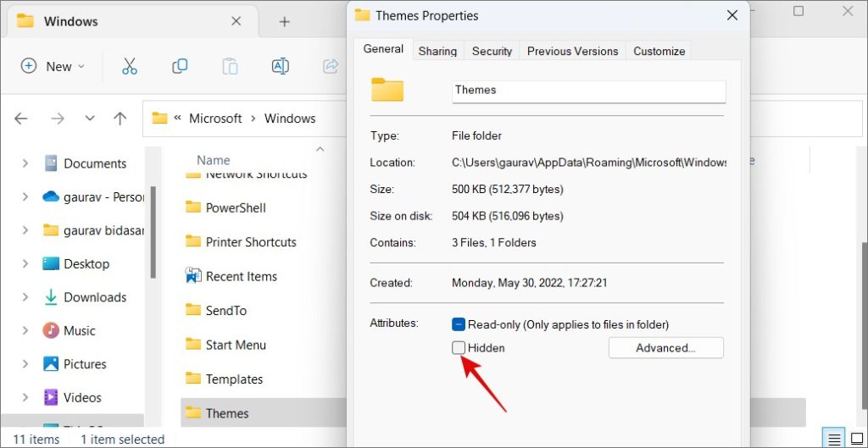The width and height of the screenshot is (868, 448).
Task: Switch to large icons view in status bar
Action: [x=856, y=440]
